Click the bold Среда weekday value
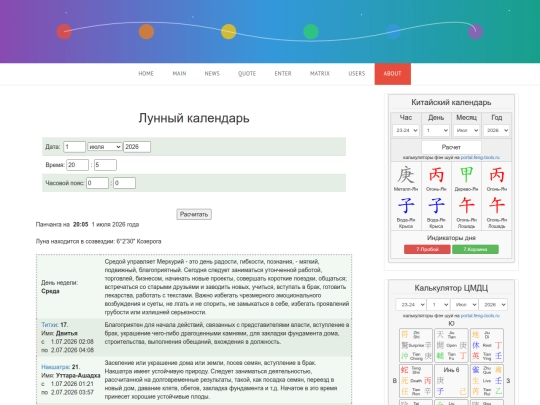This screenshot has height=405, width=540. pyautogui.click(x=50, y=291)
